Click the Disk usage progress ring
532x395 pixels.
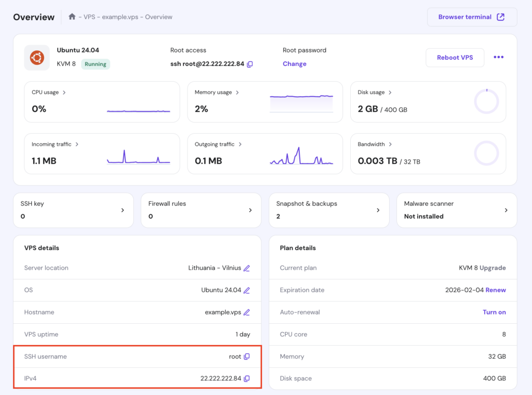coord(486,102)
